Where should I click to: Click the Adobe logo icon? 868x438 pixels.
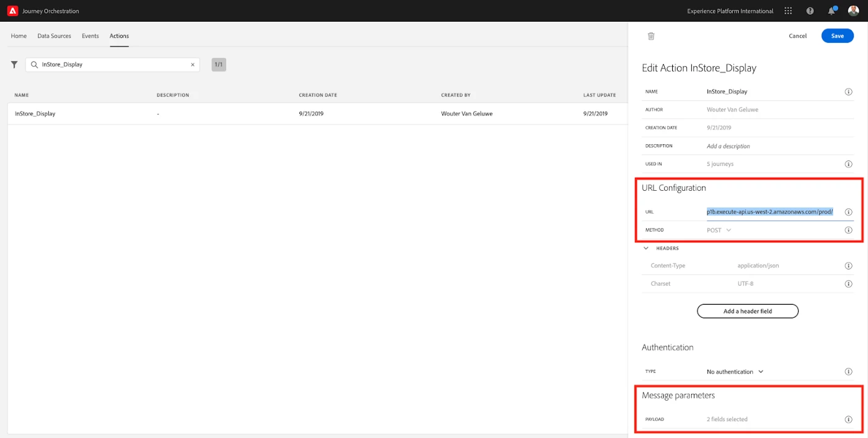point(12,11)
